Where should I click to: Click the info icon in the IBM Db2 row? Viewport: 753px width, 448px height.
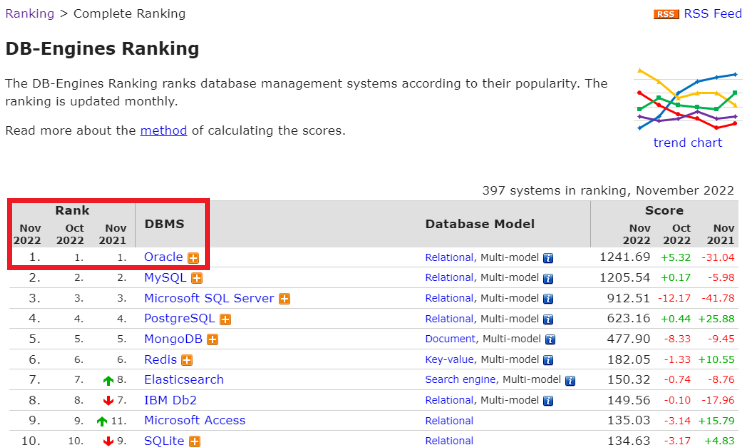(x=548, y=401)
